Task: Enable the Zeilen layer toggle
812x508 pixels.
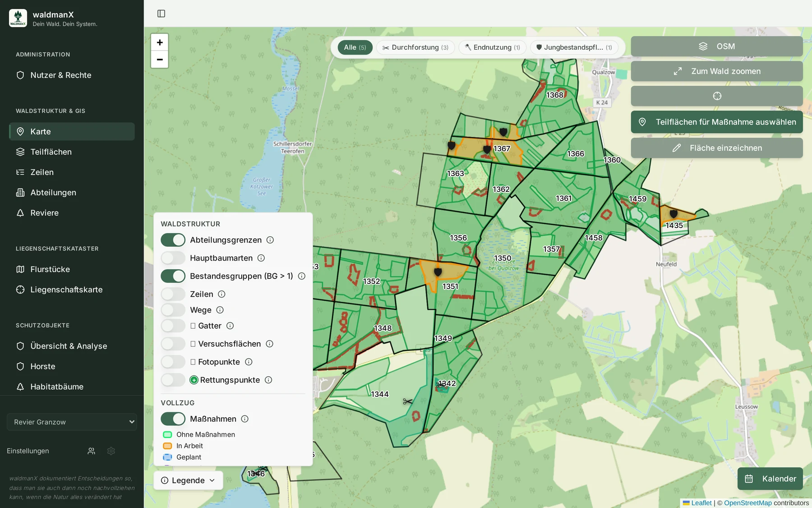Action: [173, 294]
